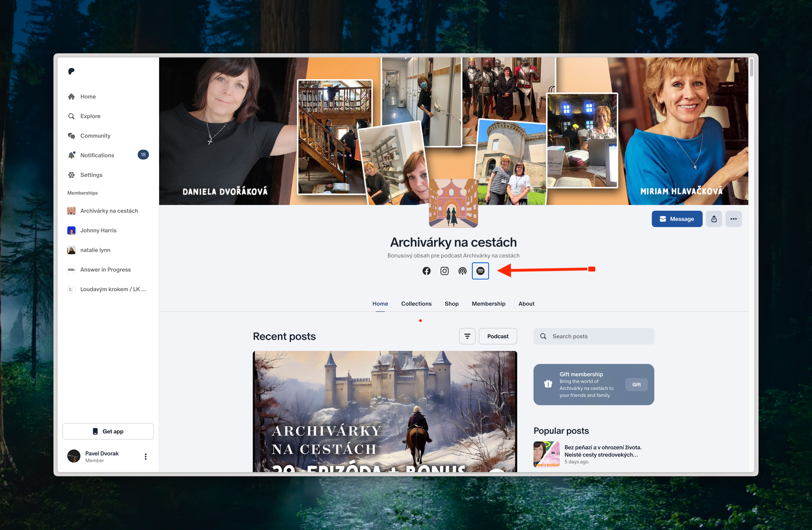Open Settings in the sidebar
Image resolution: width=812 pixels, height=530 pixels.
(x=91, y=175)
